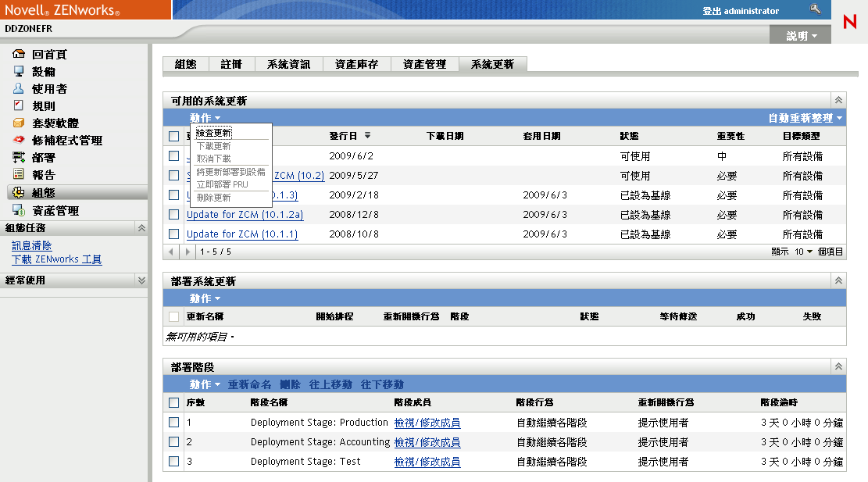Open the 自動重新整理 dropdown
The image size is (868, 482).
pyautogui.click(x=805, y=118)
